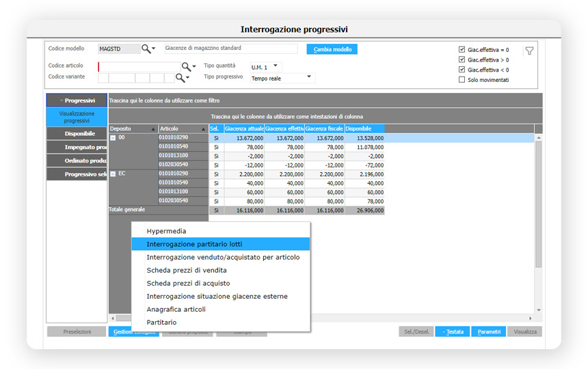Collapse deposito 00 group in grid
Viewport: 588px width, 369px height.
[x=113, y=138]
